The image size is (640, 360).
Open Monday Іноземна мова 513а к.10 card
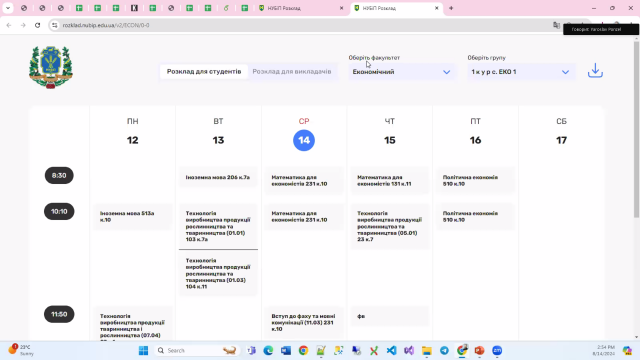133,216
